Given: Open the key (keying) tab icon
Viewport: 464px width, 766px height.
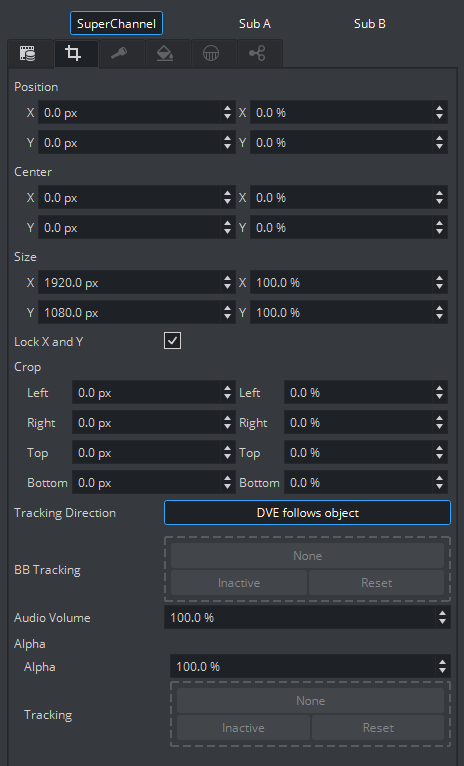Looking at the screenshot, I should click(x=119, y=53).
